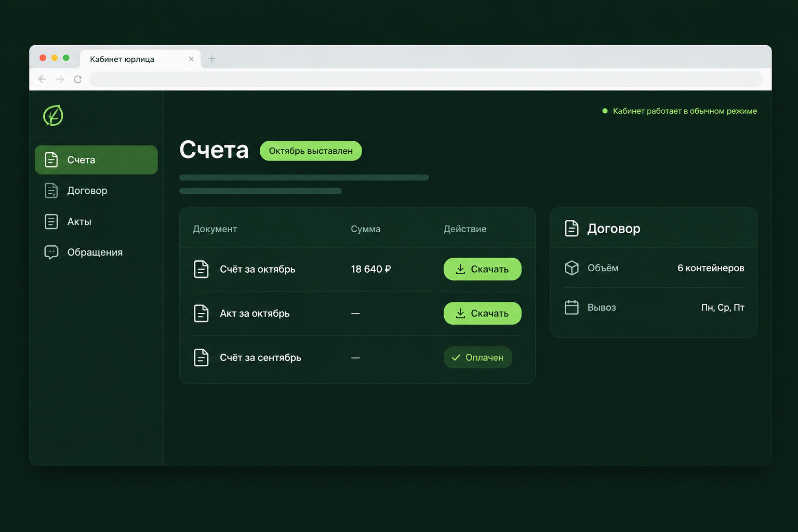Image resolution: width=798 pixels, height=532 pixels.
Task: Click the green status dot indicator
Action: (605, 111)
